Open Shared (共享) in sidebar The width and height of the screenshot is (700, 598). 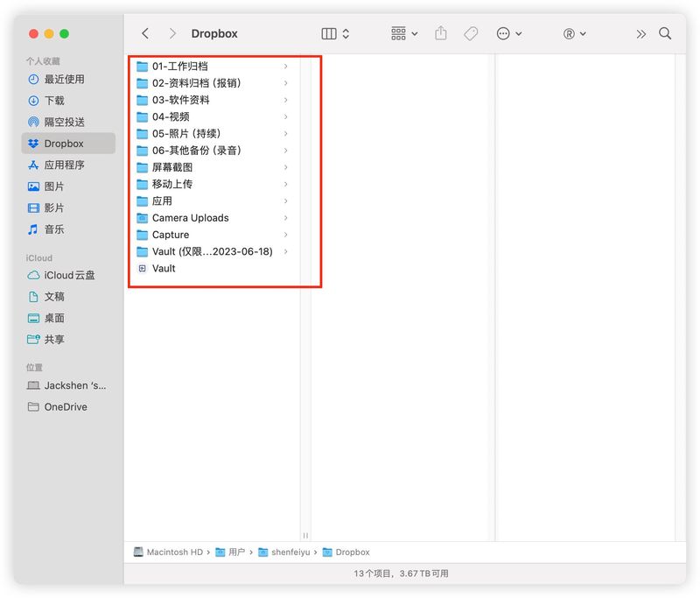(x=68, y=340)
